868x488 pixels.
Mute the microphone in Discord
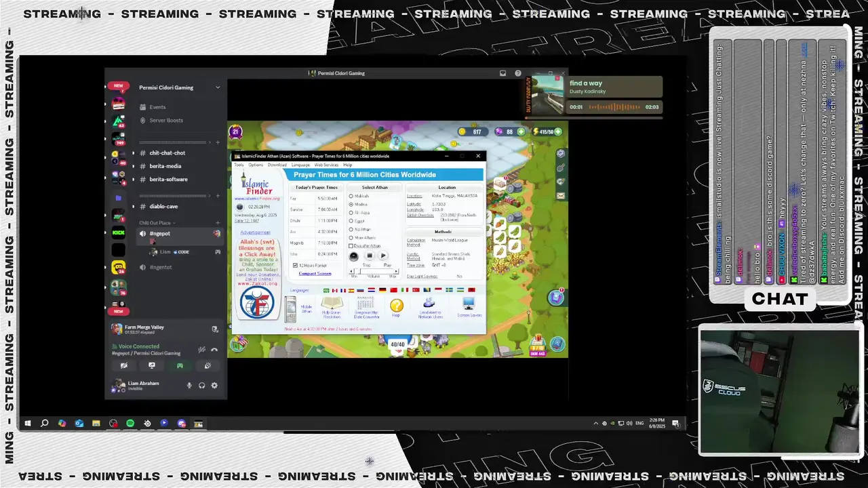pos(189,385)
